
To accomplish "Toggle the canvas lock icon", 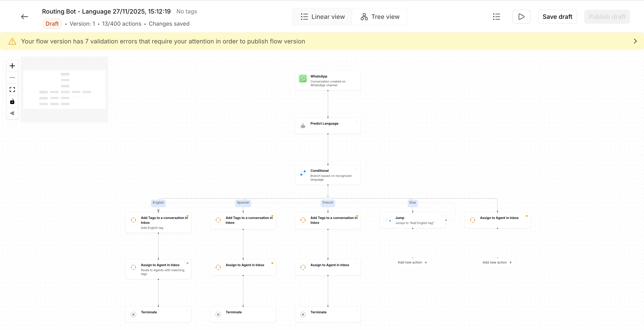I will pos(12,101).
